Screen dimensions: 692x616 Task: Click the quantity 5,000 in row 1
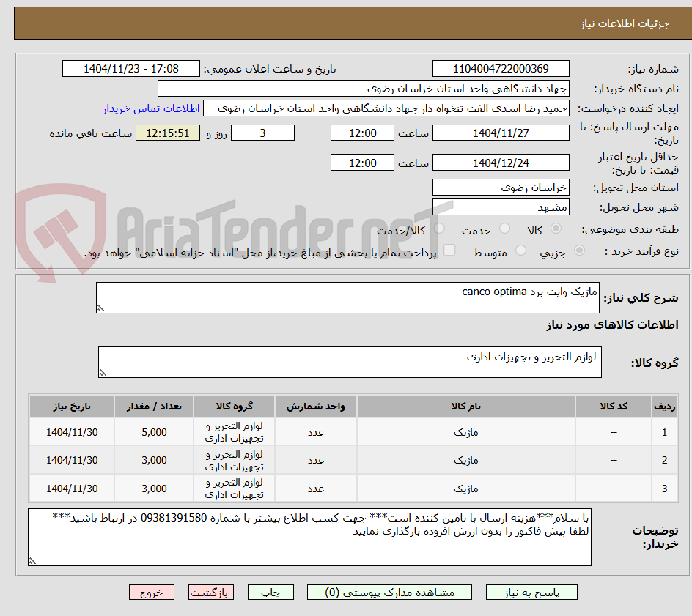[154, 432]
